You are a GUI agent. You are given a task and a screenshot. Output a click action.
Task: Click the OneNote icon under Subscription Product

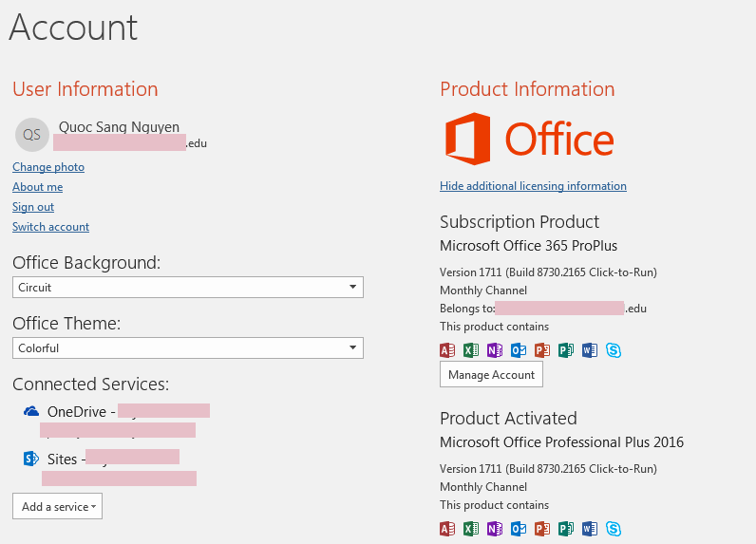click(495, 350)
